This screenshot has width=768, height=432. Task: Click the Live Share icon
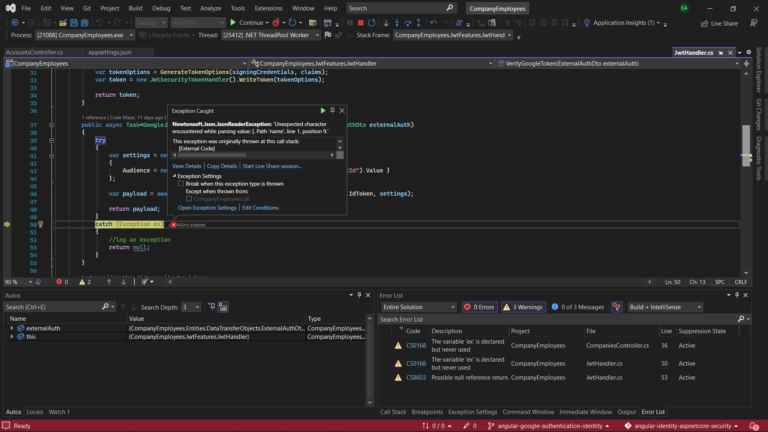click(703, 22)
